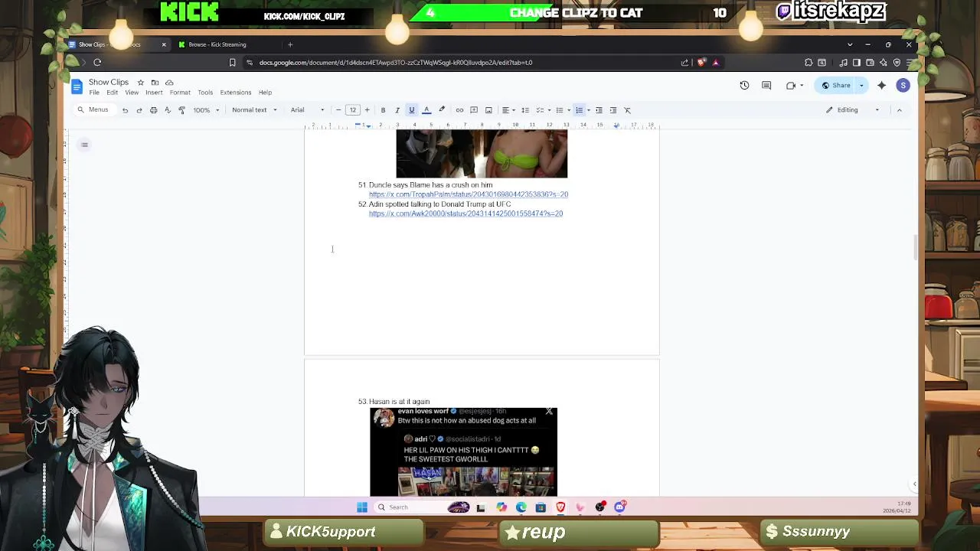Star the Show Clips document
This screenshot has width=980, height=551.
tap(141, 83)
